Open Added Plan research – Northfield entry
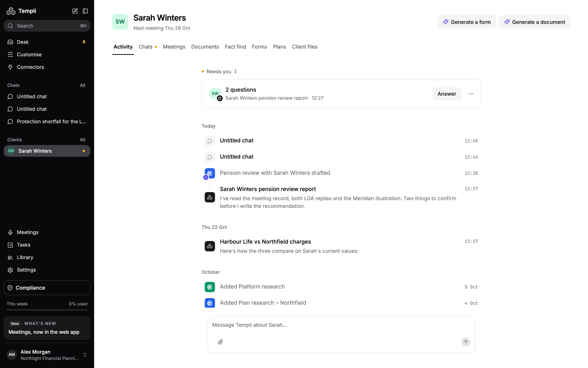 (x=341, y=303)
